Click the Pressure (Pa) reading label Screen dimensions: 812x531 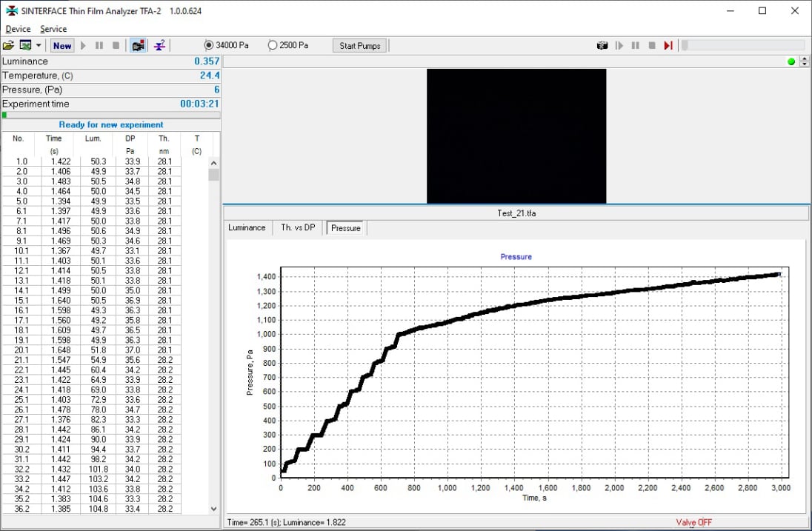pos(32,90)
